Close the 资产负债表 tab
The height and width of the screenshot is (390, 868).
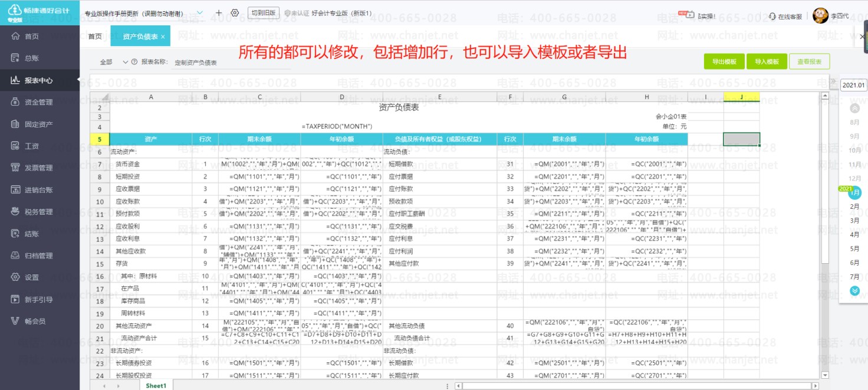(163, 37)
